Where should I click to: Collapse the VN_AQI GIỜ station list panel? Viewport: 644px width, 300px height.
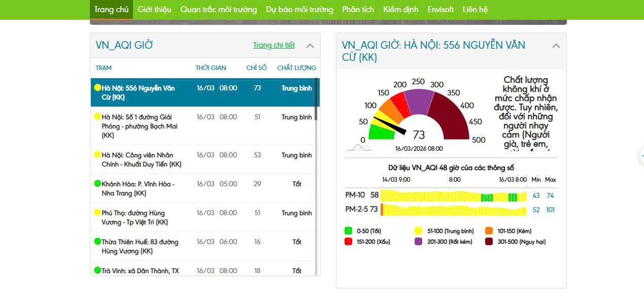(310, 46)
